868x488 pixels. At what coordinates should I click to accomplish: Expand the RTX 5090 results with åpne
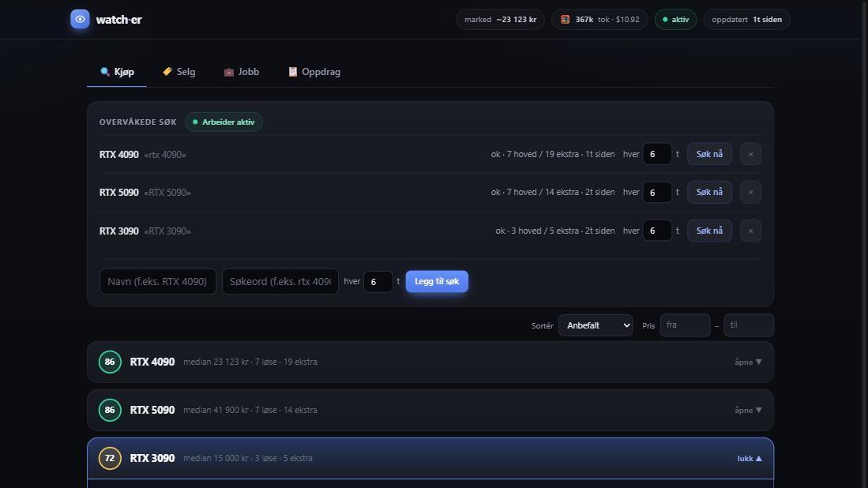pyautogui.click(x=748, y=410)
